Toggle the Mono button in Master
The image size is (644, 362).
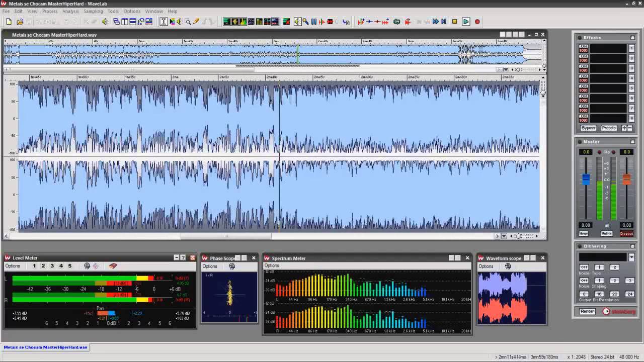(x=584, y=234)
